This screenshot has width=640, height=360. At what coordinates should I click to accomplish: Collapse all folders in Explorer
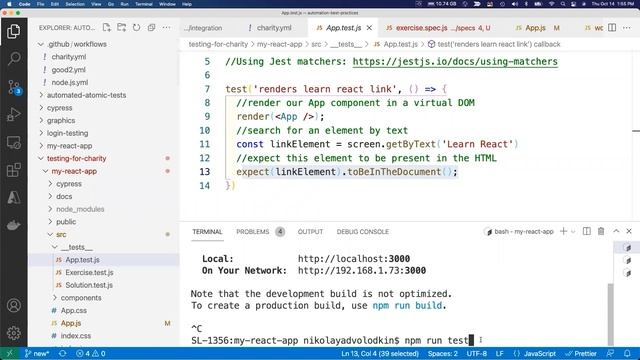click(x=151, y=27)
